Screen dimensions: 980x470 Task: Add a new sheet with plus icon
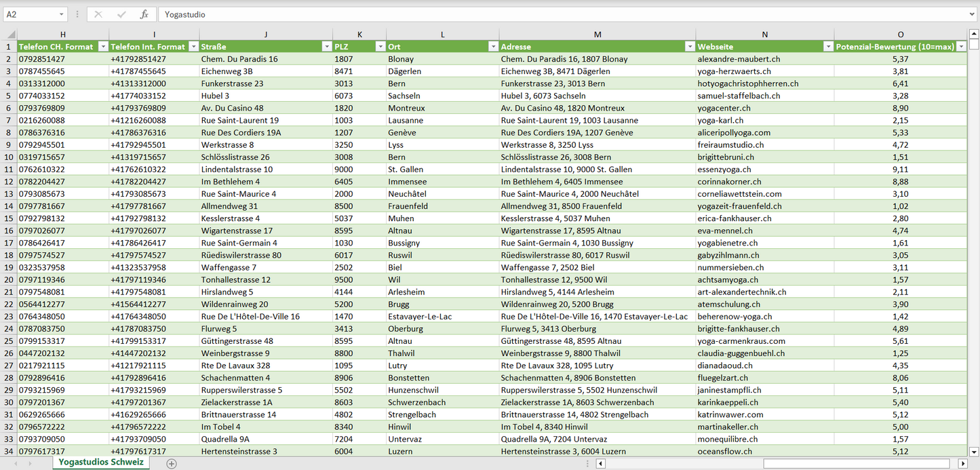[172, 464]
